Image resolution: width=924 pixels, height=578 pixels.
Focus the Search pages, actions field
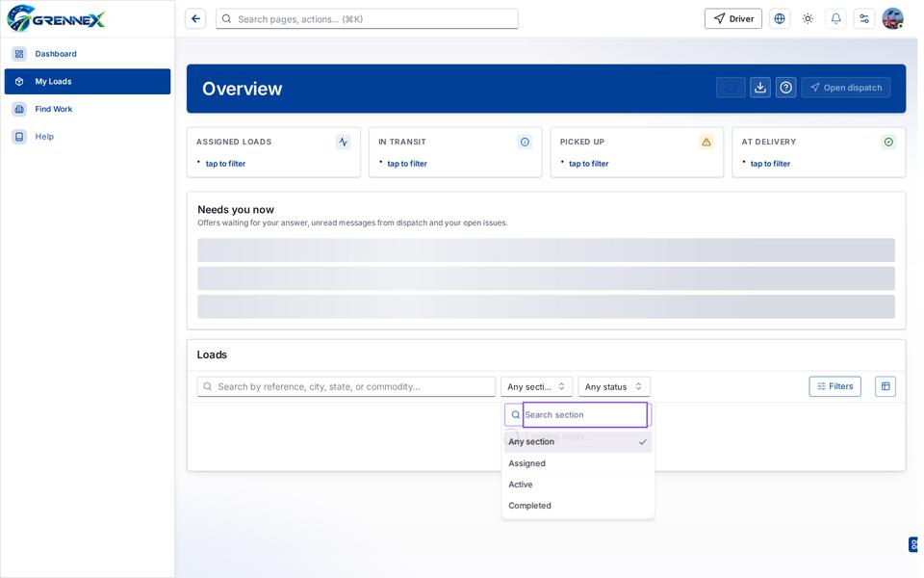tap(367, 19)
